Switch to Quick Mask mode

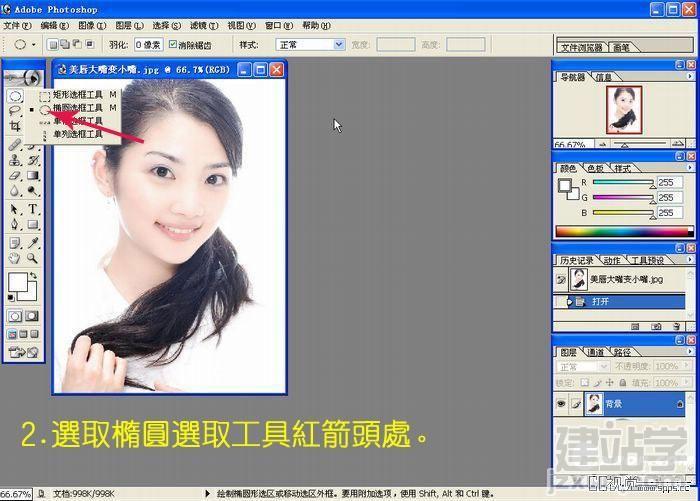[32, 317]
